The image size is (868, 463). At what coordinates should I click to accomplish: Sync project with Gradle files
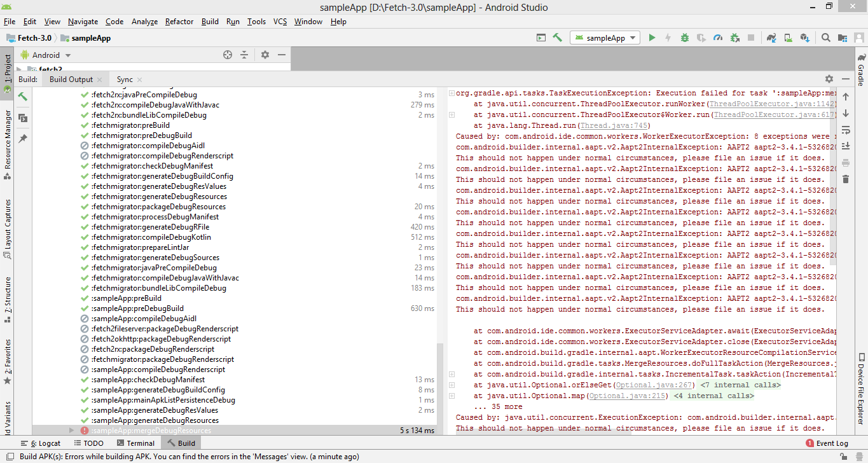[771, 38]
